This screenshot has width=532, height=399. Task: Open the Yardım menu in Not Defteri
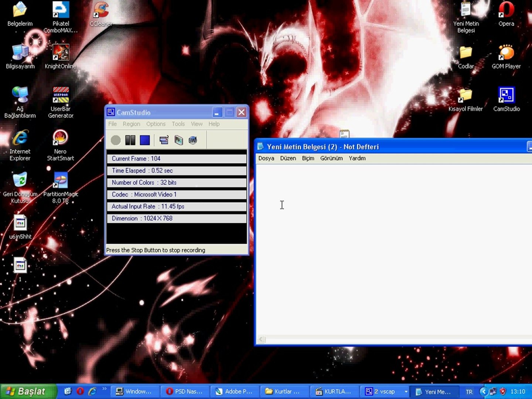357,158
